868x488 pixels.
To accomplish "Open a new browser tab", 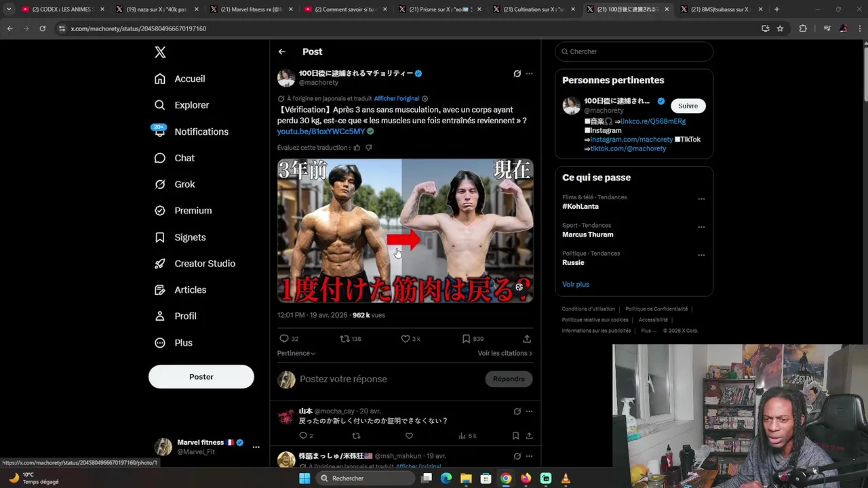I will [x=776, y=9].
